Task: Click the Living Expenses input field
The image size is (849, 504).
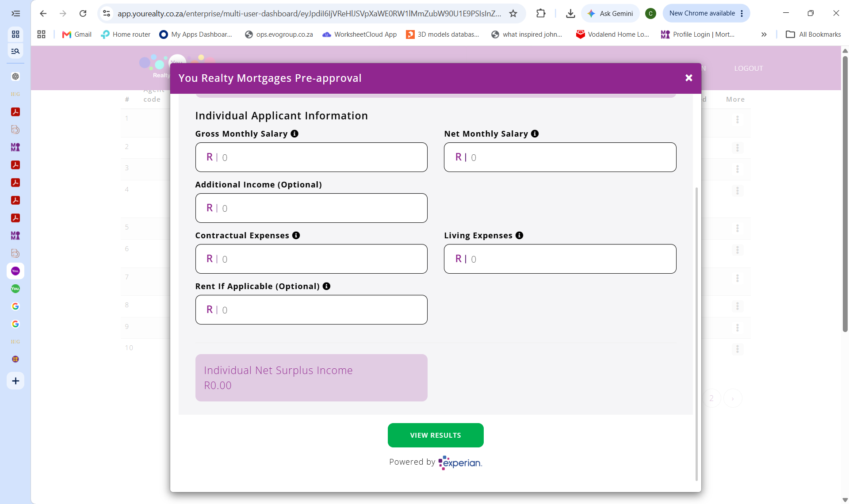Action: coord(560,259)
